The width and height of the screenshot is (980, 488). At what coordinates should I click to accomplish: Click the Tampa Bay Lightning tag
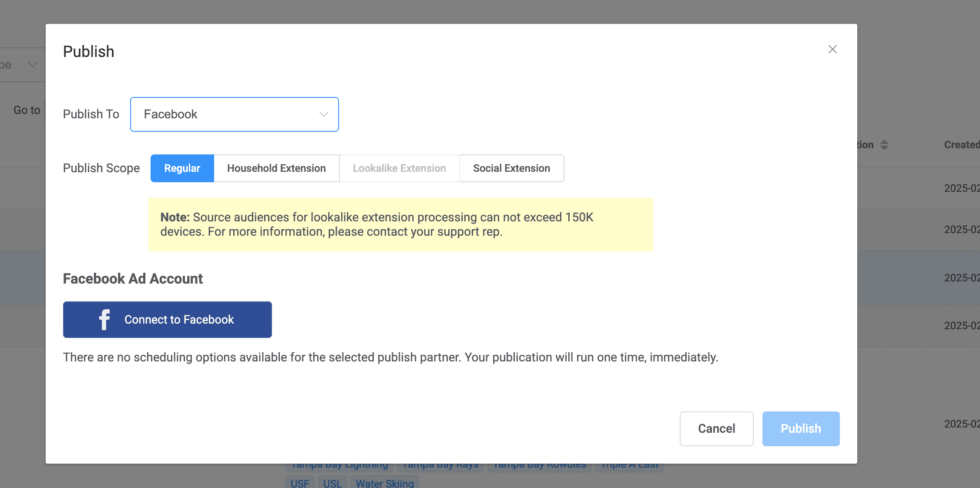[339, 467]
